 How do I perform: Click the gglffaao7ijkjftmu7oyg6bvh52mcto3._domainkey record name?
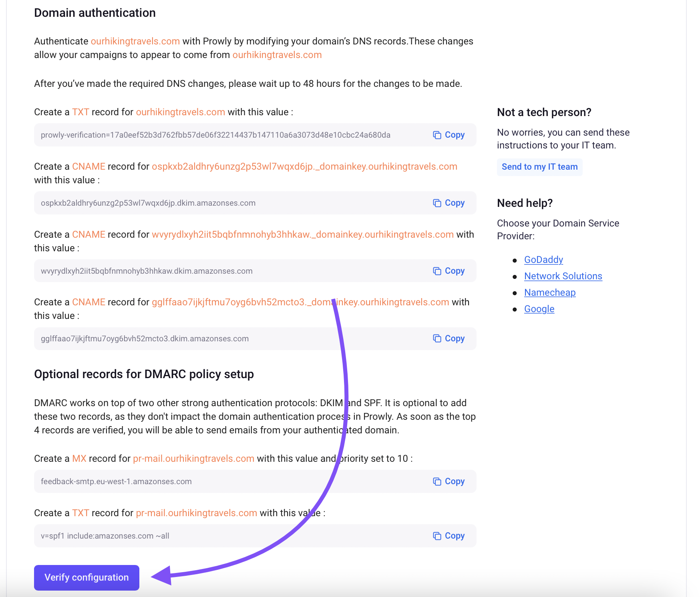coord(300,302)
